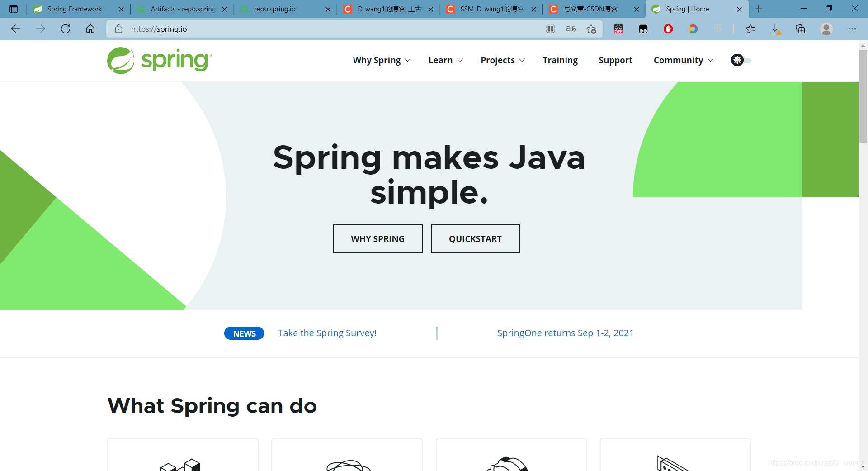Image resolution: width=868 pixels, height=471 pixels.
Task: Open the Training menu item
Action: [560, 60]
